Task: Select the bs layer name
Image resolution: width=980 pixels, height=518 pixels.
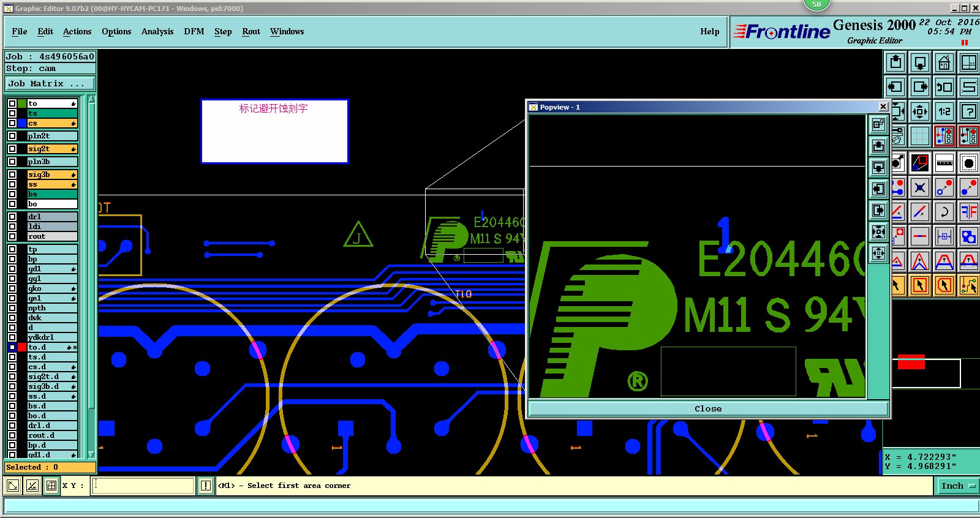Action: (53, 194)
